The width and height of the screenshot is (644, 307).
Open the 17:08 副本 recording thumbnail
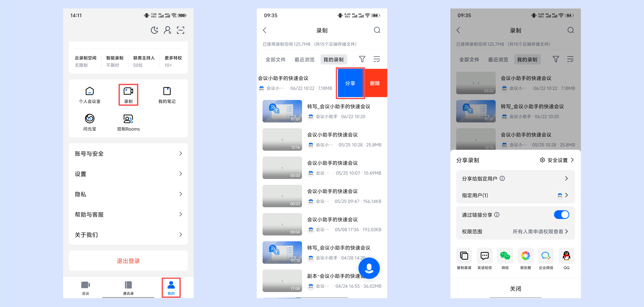[282, 281]
